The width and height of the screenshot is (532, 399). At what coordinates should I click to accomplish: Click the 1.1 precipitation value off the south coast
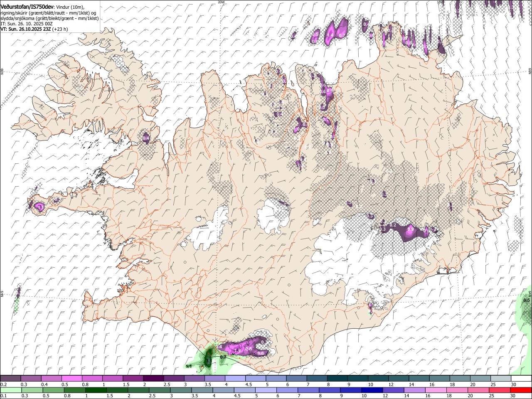(x=189, y=366)
